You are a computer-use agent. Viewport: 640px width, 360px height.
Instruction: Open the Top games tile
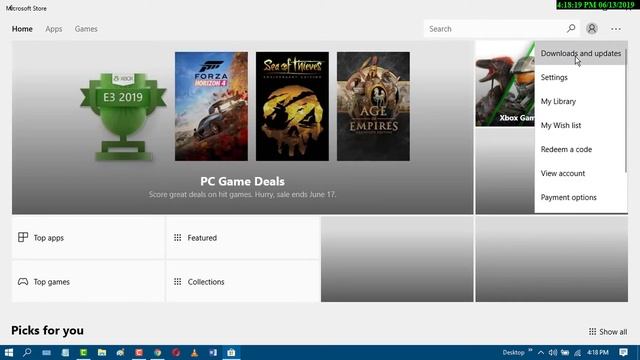point(89,282)
